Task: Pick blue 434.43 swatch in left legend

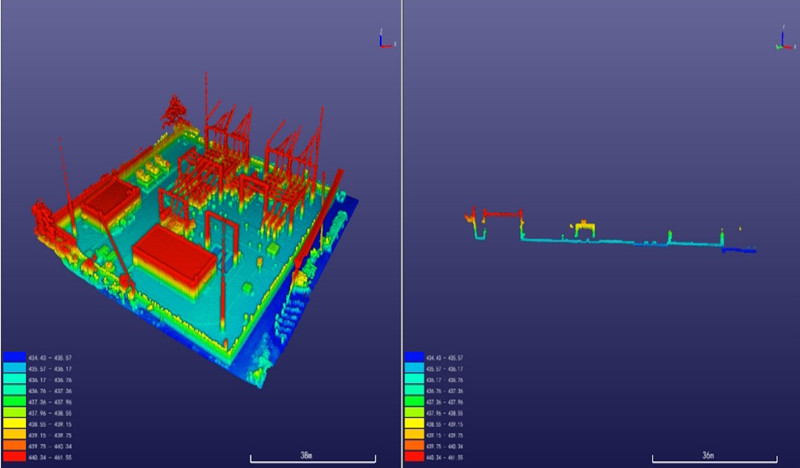Action: tap(14, 357)
